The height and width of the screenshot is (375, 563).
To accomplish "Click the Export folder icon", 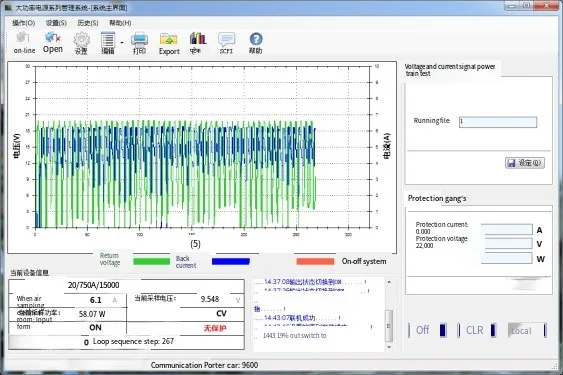I will coord(169,39).
